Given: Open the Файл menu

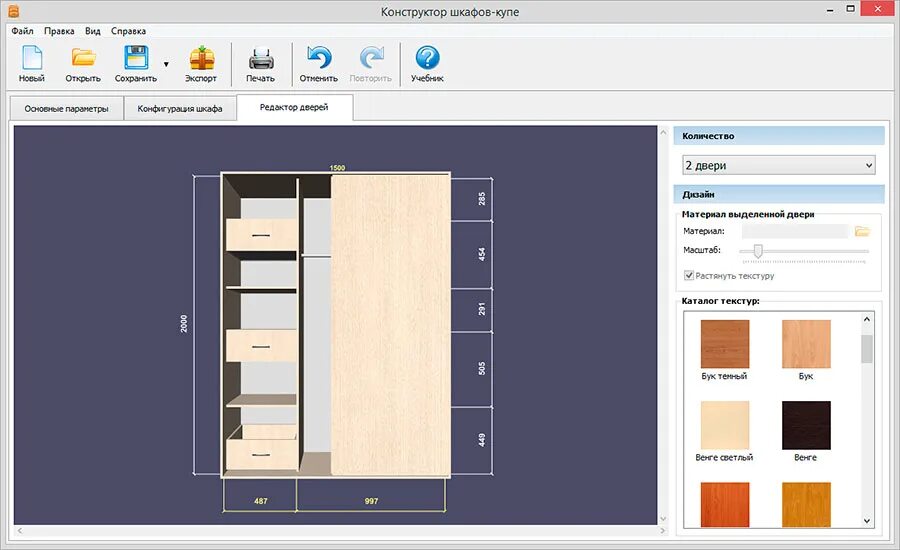Looking at the screenshot, I should [x=22, y=31].
